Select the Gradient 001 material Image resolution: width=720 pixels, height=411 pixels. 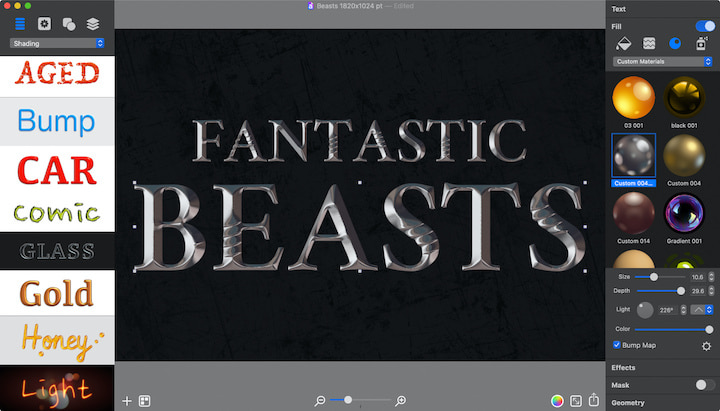(684, 214)
